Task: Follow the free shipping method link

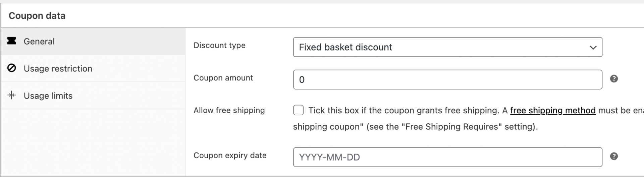Action: pyautogui.click(x=552, y=110)
